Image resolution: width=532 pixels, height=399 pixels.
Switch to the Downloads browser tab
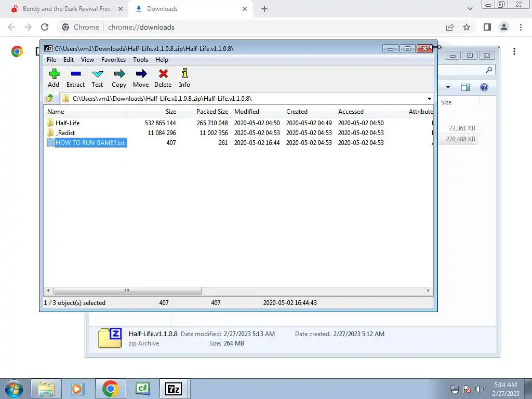pos(190,9)
